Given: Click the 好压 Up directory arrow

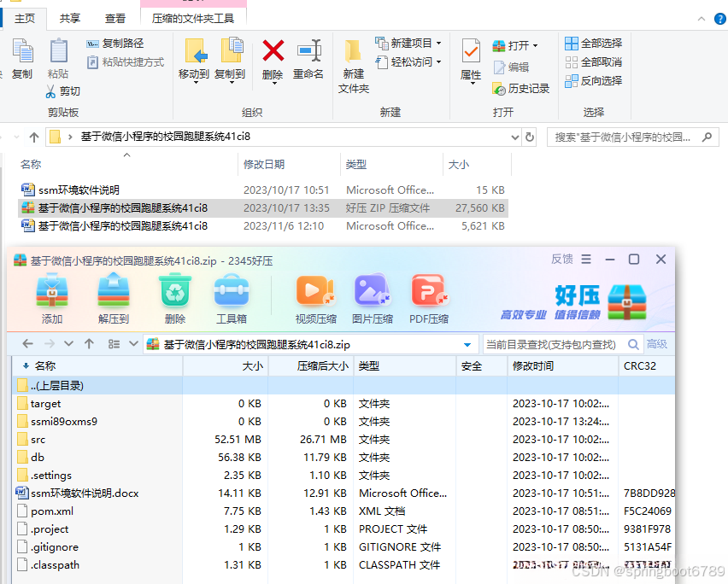Looking at the screenshot, I should pos(89,344).
